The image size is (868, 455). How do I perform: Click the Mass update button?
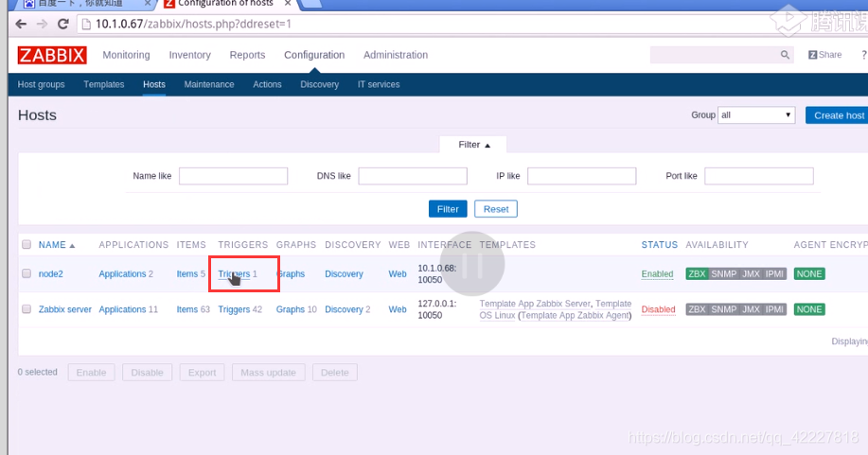point(269,373)
